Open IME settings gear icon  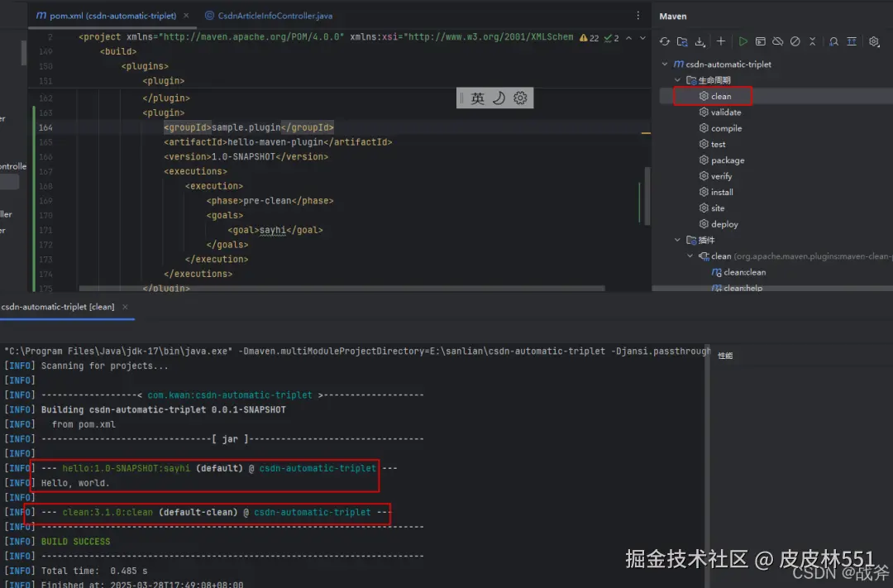coord(520,98)
